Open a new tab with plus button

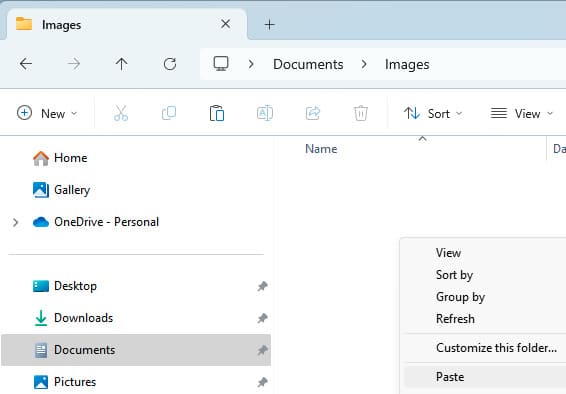[x=269, y=25]
